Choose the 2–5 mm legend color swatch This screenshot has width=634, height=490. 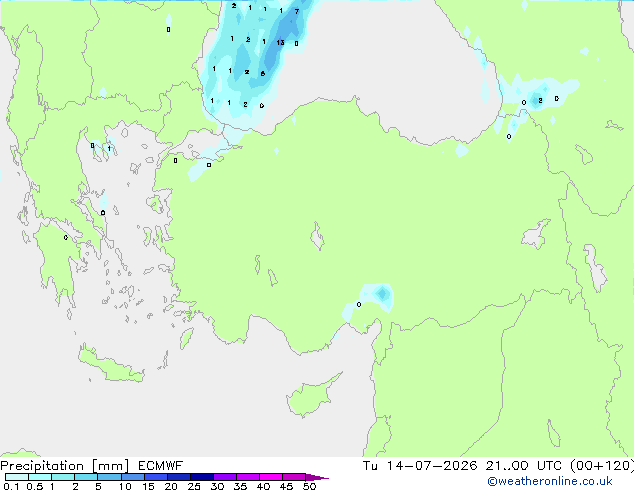tap(86, 477)
